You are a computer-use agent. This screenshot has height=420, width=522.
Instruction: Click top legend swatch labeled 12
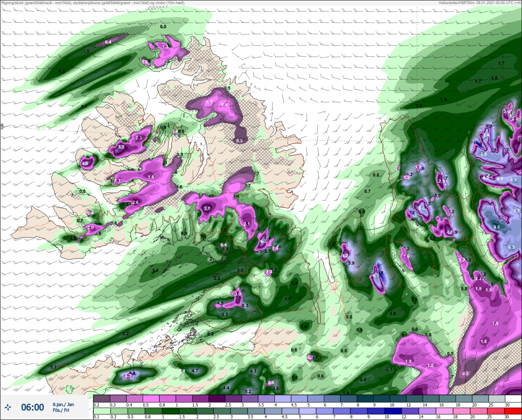tap(414, 398)
